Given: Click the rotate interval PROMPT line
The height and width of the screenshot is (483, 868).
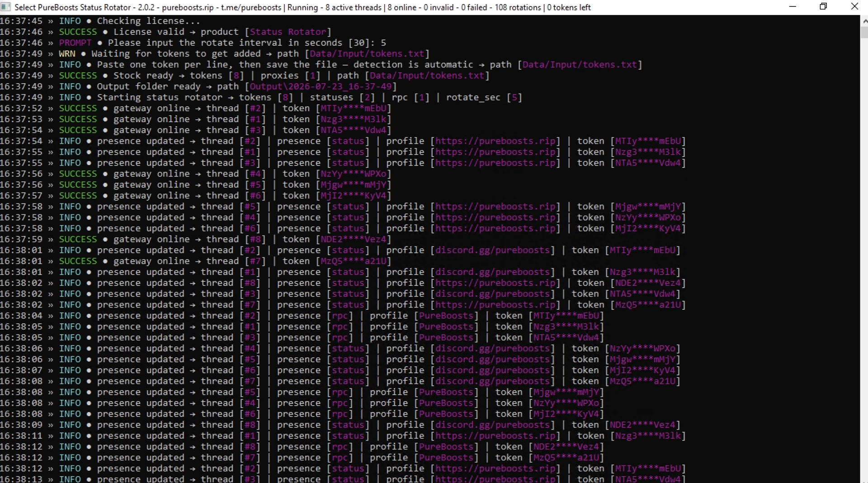Looking at the screenshot, I should click(193, 43).
